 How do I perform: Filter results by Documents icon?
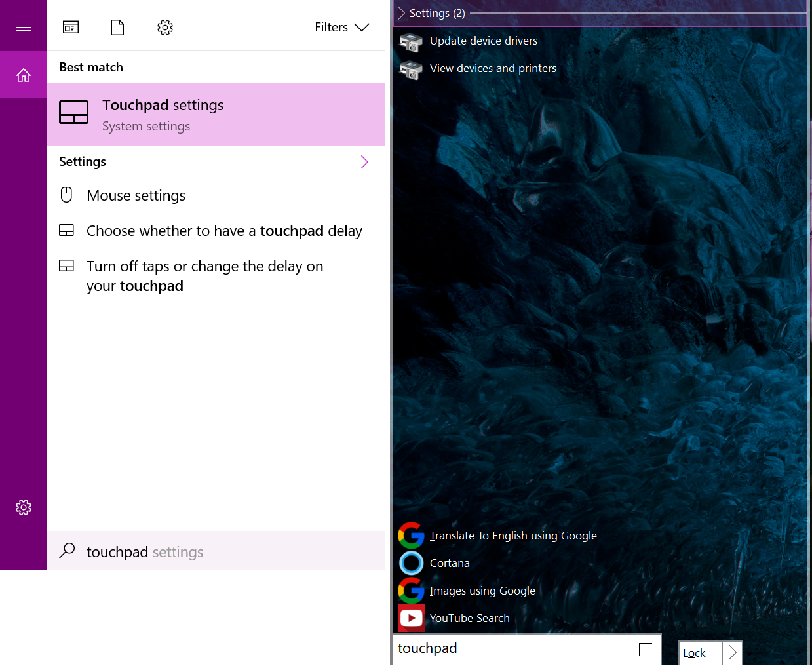(117, 28)
